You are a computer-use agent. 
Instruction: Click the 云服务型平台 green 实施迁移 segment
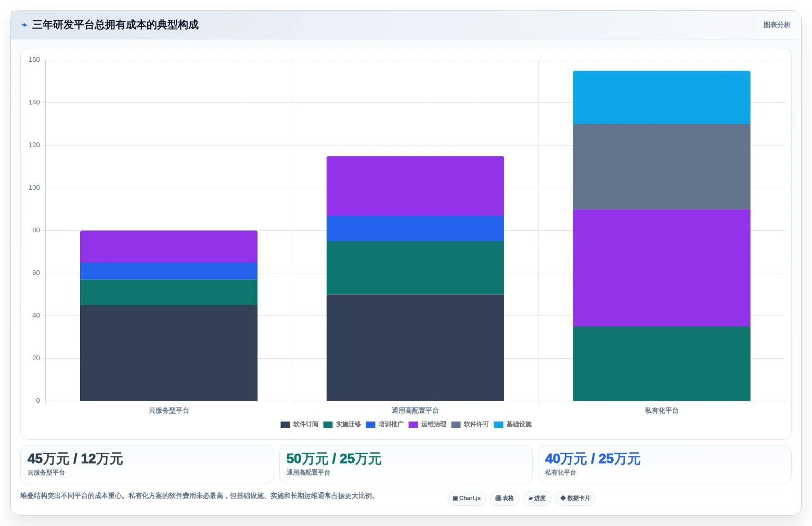pos(169,292)
